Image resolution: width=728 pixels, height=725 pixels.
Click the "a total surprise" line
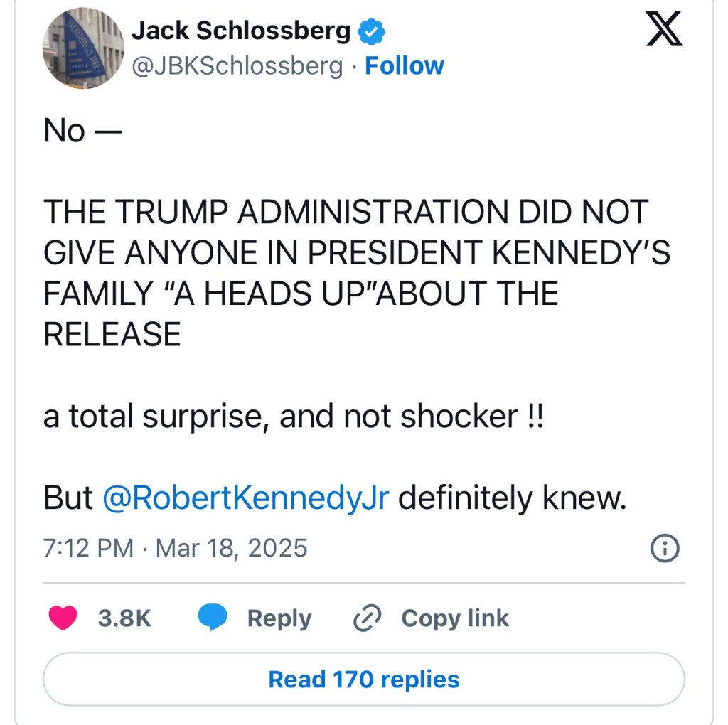(292, 416)
